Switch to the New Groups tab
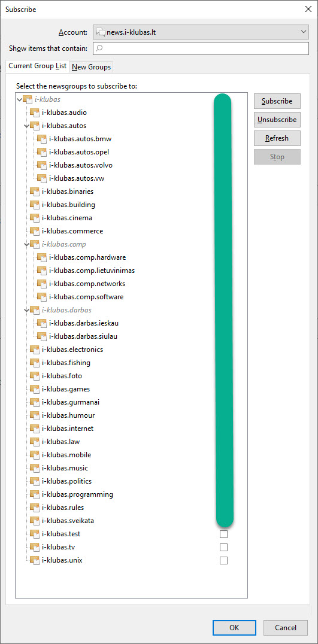Viewport: 318px width, 644px height. (91, 67)
